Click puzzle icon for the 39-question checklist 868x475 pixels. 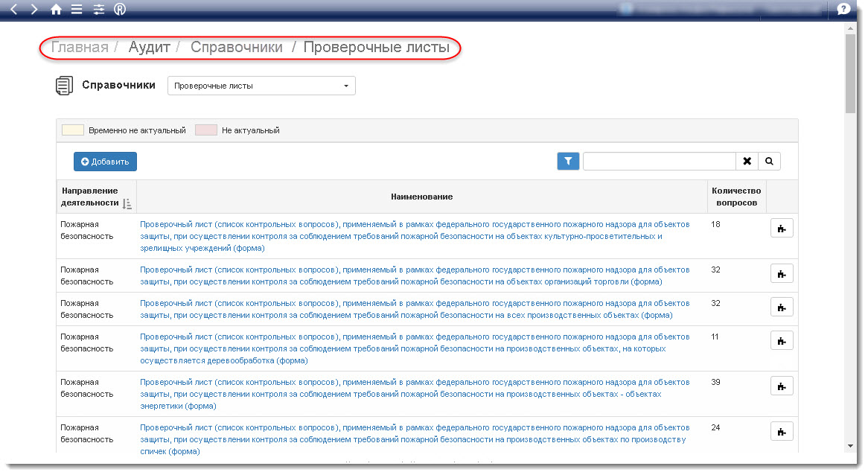tap(781, 386)
